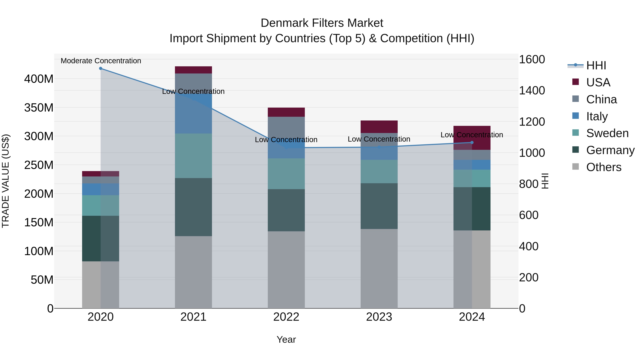This screenshot has height=362, width=644.
Task: Click the HHI marker for 2023
Action: [x=379, y=147]
